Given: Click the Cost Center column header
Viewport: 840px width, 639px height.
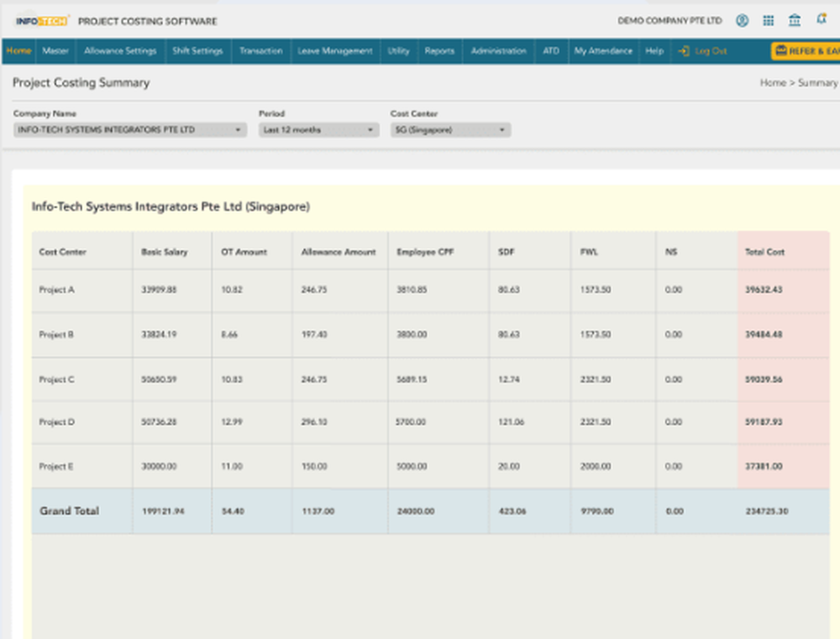Looking at the screenshot, I should coord(62,252).
